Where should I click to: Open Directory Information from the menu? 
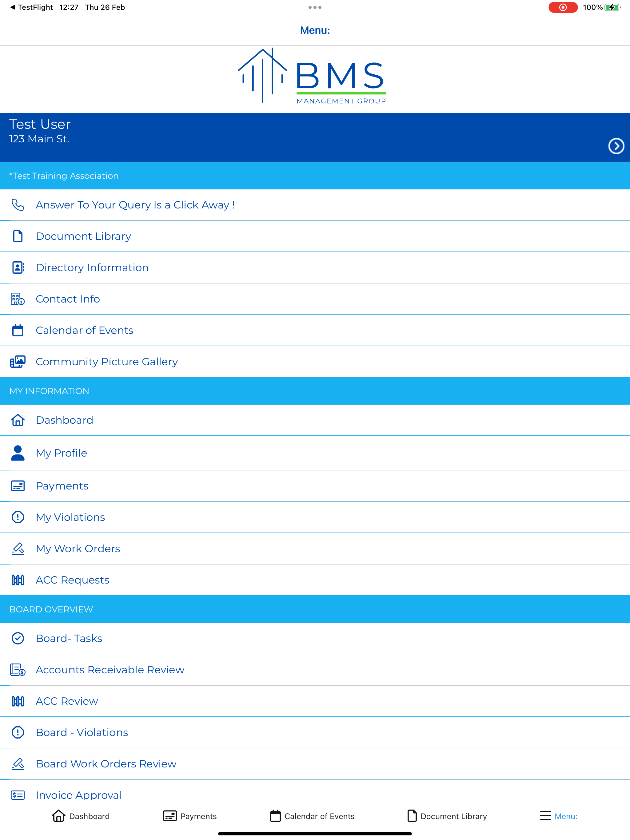(x=315, y=267)
